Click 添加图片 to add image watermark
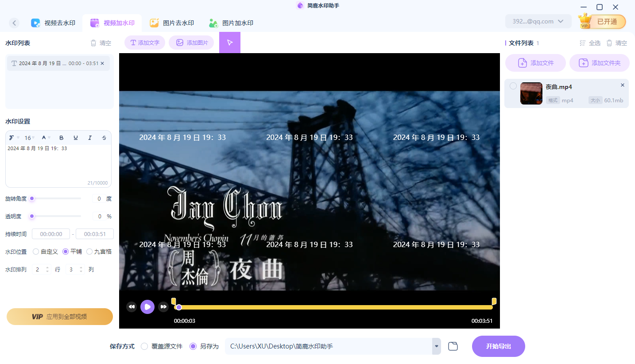This screenshot has height=364, width=635. (x=191, y=43)
